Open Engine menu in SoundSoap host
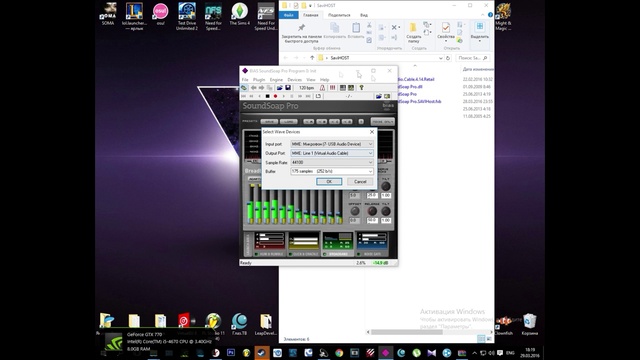Viewport: 640px width, 360px height. (x=276, y=80)
